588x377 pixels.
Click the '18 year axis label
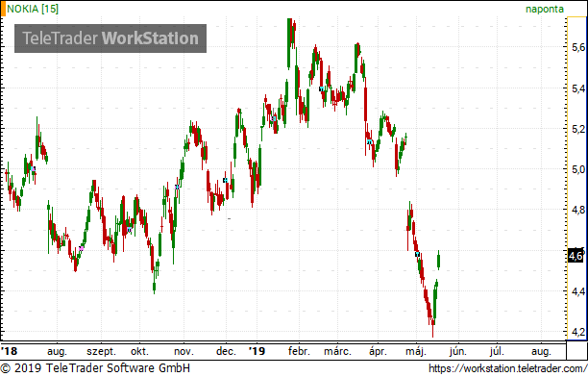10,351
